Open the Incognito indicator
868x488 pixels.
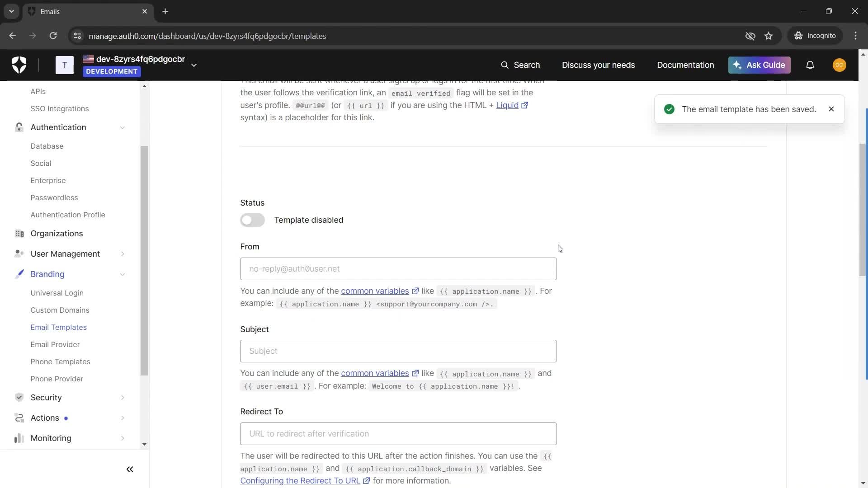[815, 36]
